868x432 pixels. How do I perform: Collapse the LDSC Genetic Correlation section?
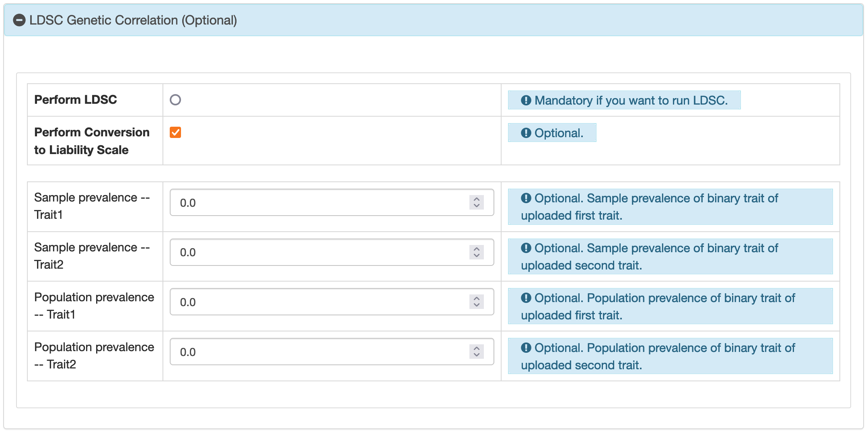click(133, 20)
